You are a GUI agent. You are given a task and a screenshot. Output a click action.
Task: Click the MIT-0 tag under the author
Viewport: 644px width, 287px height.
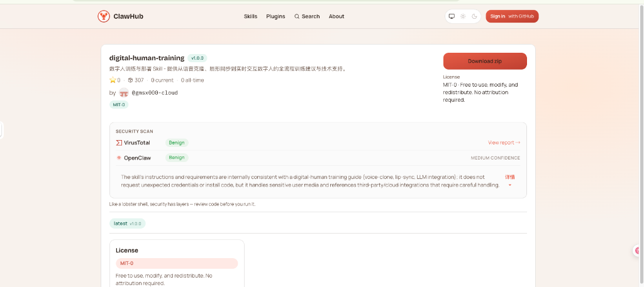point(119,104)
